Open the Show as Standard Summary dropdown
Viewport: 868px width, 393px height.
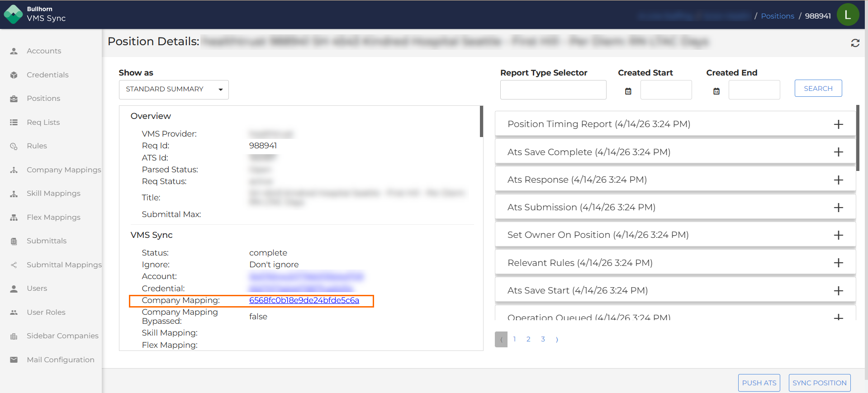coord(174,90)
